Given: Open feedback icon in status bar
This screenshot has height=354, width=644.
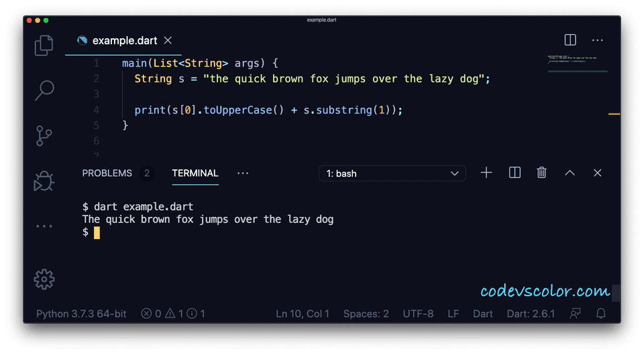Looking at the screenshot, I should (x=575, y=314).
